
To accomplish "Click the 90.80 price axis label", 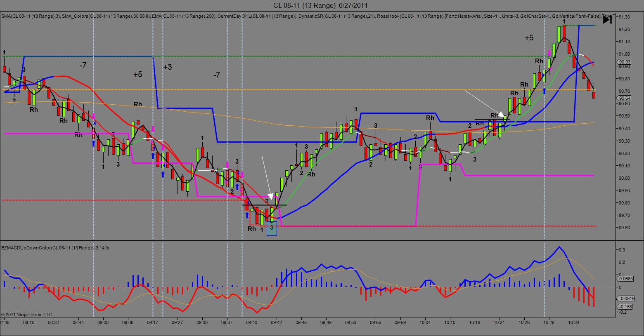I will [x=624, y=79].
